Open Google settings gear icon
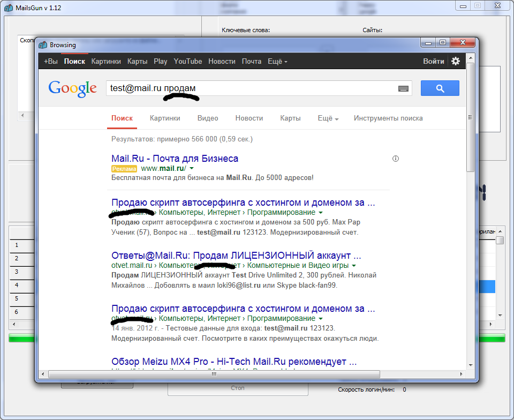Image resolution: width=514 pixels, height=420 pixels. pos(456,61)
